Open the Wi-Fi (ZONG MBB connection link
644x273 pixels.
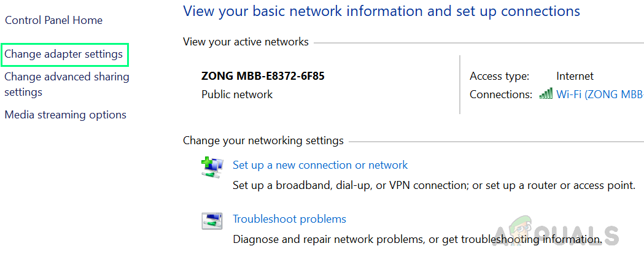click(599, 94)
